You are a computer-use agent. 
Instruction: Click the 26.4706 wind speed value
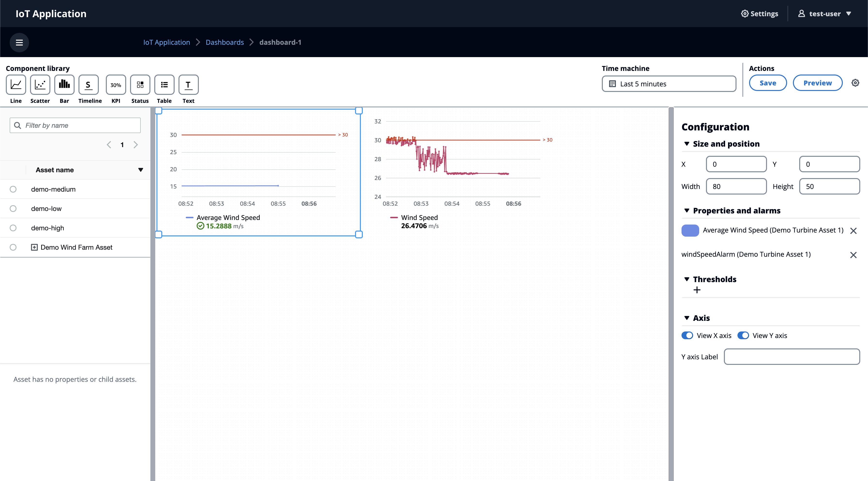[414, 226]
